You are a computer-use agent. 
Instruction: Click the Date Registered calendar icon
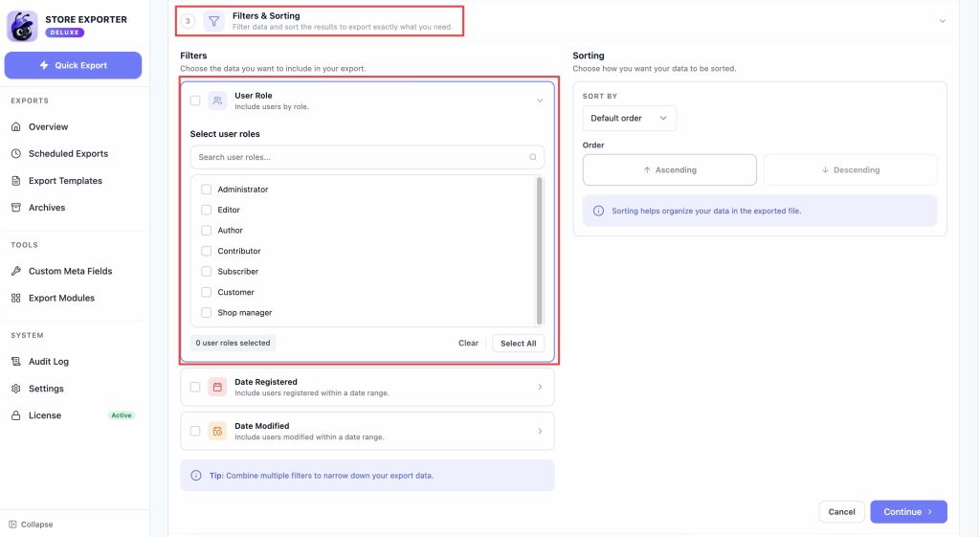tap(217, 387)
